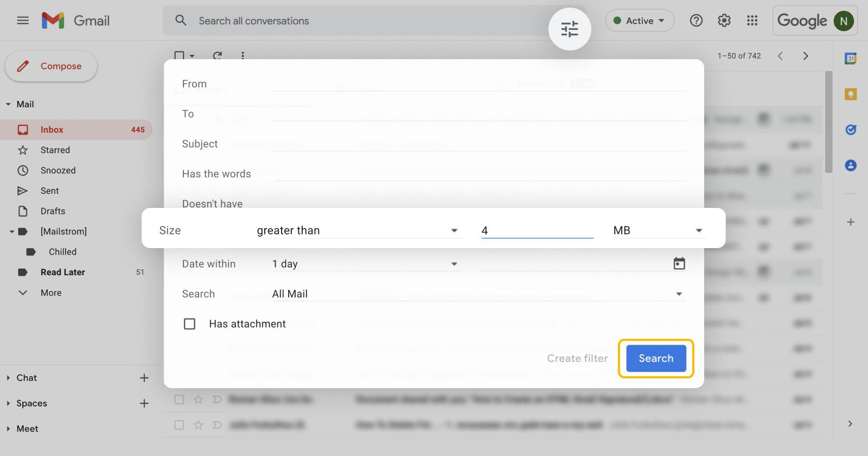Click the 1–50 of 742 counter
The height and width of the screenshot is (456, 868).
pyautogui.click(x=739, y=56)
